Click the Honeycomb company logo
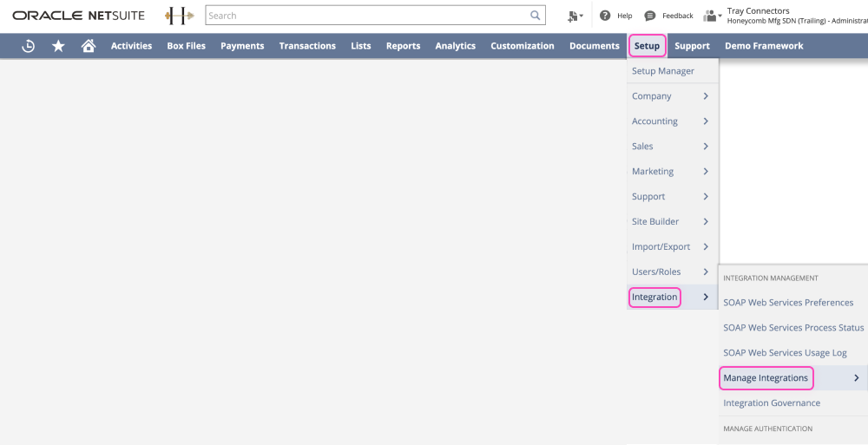The height and width of the screenshot is (445, 868). [179, 16]
